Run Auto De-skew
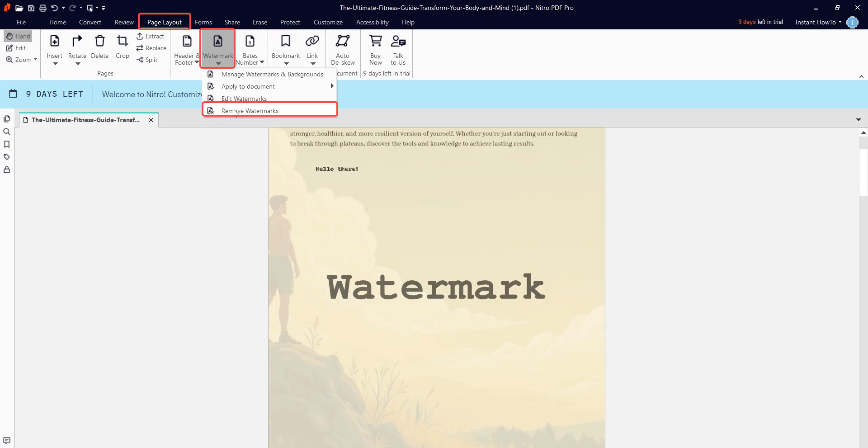868x448 pixels. (343, 50)
